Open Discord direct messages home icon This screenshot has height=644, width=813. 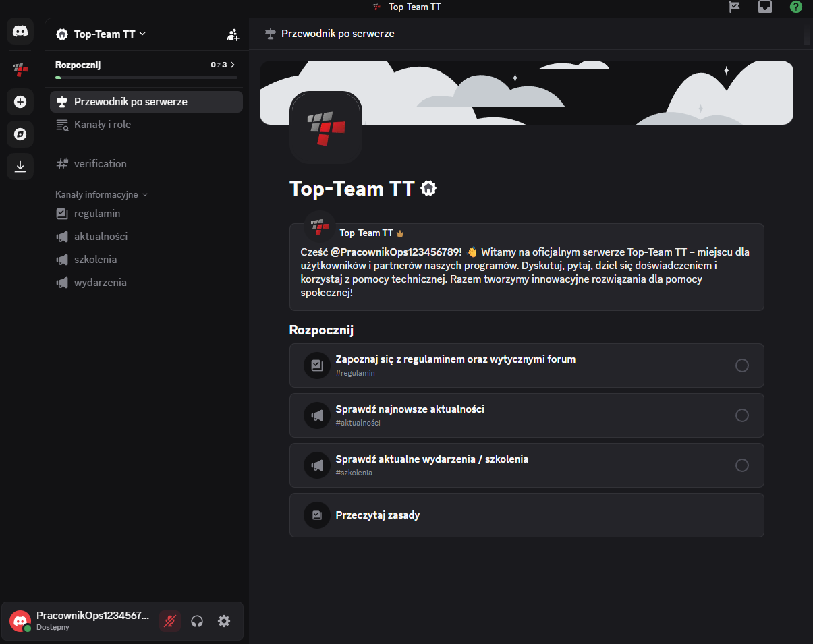point(20,32)
